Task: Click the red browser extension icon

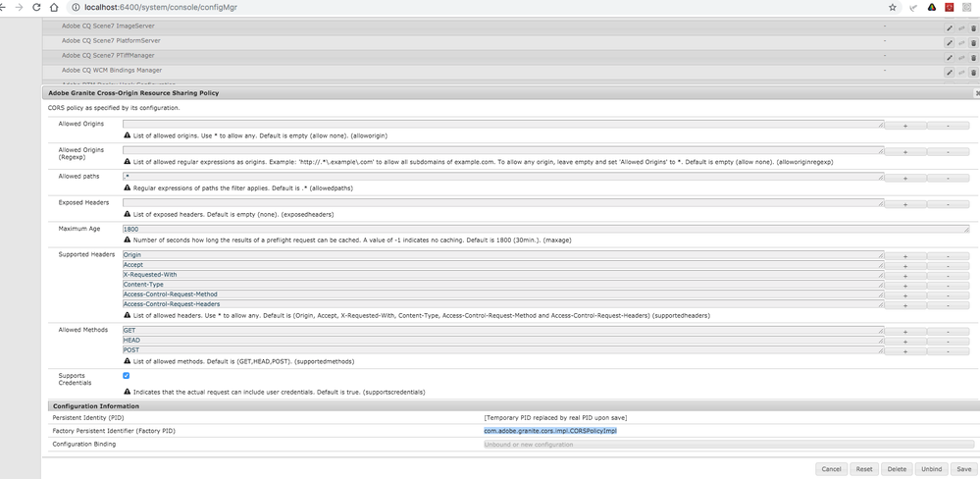Action: point(949,7)
